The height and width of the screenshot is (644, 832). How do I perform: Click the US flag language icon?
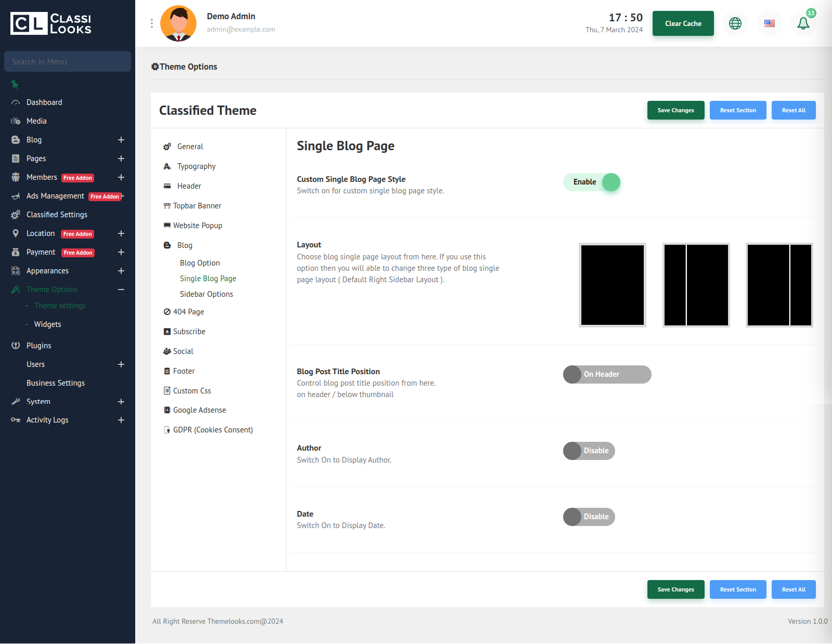769,23
